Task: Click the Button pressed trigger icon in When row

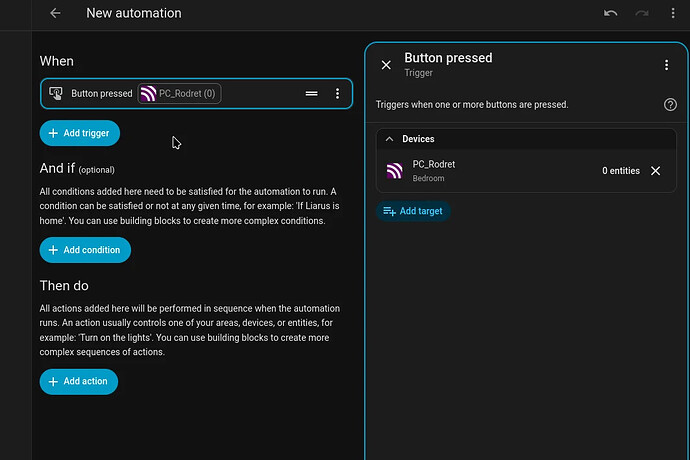Action: coord(56,93)
